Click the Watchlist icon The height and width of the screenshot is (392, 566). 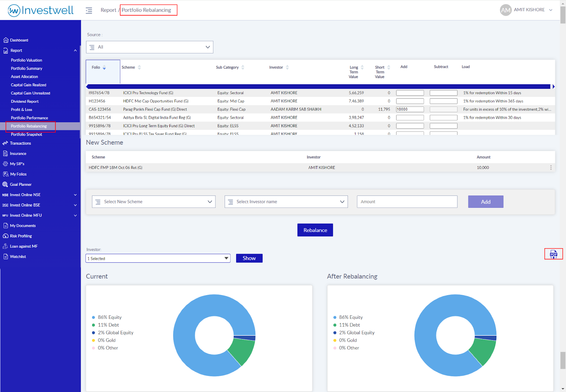pyautogui.click(x=6, y=256)
